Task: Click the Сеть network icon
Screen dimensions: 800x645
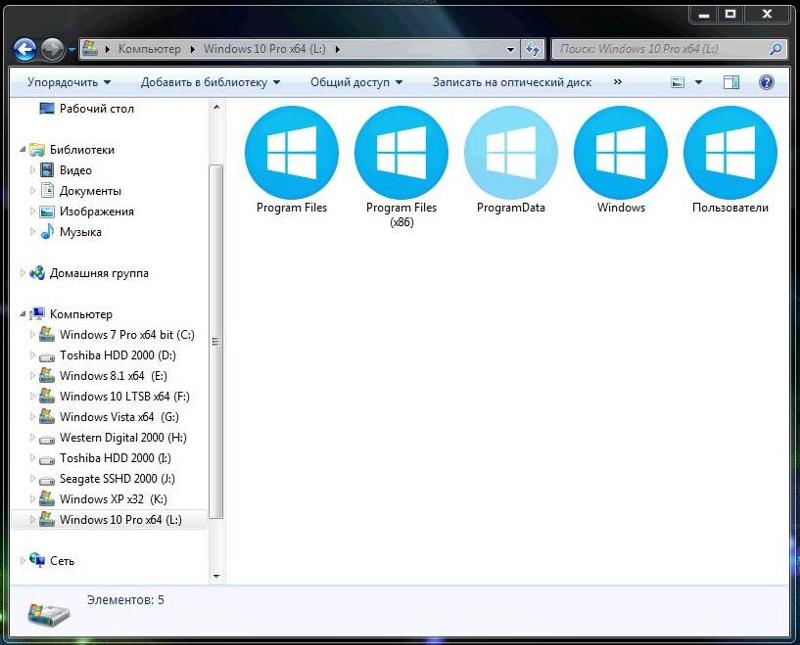Action: click(x=37, y=560)
